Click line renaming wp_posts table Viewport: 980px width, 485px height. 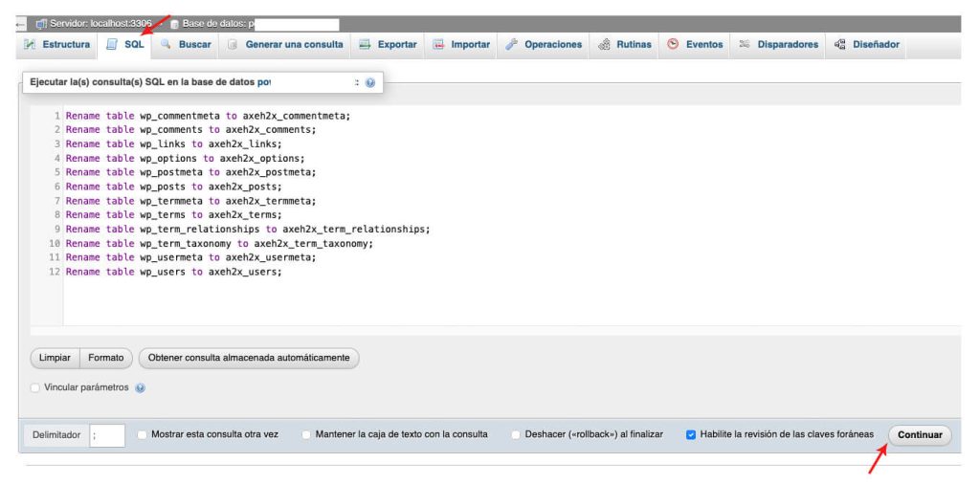pyautogui.click(x=174, y=187)
